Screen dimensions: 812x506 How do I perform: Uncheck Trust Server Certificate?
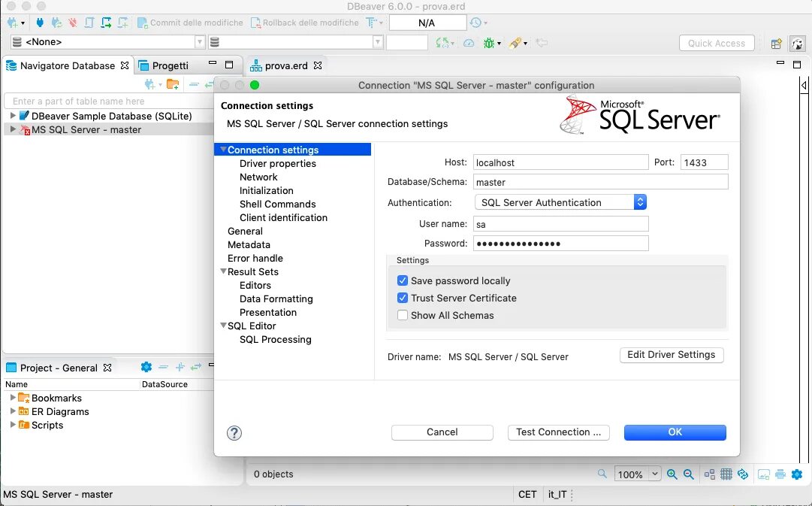coord(403,298)
